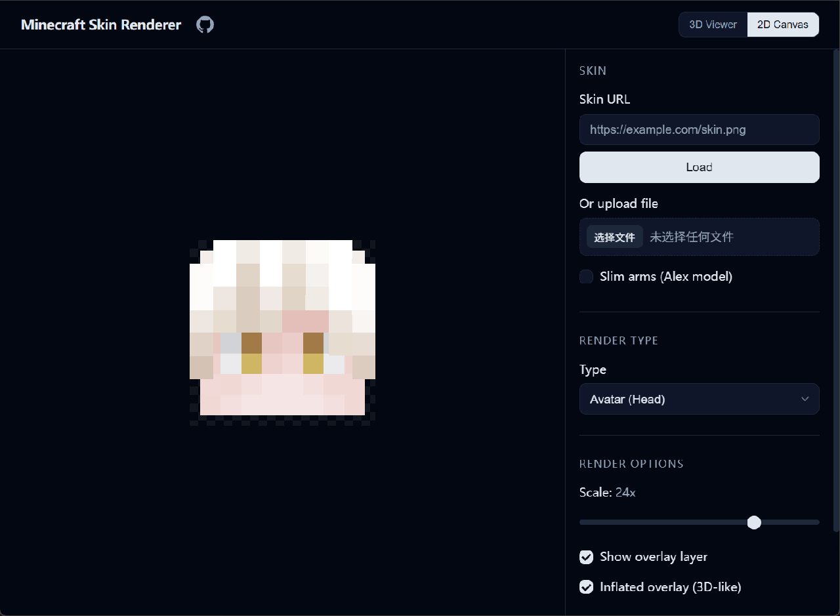This screenshot has height=616, width=840.
Task: Click the Scale slider handle
Action: 754,522
